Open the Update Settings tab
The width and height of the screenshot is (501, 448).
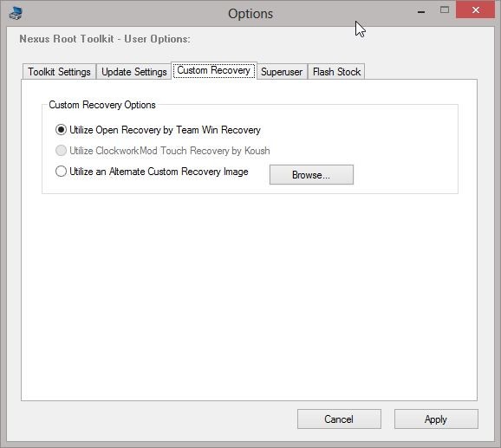(134, 72)
